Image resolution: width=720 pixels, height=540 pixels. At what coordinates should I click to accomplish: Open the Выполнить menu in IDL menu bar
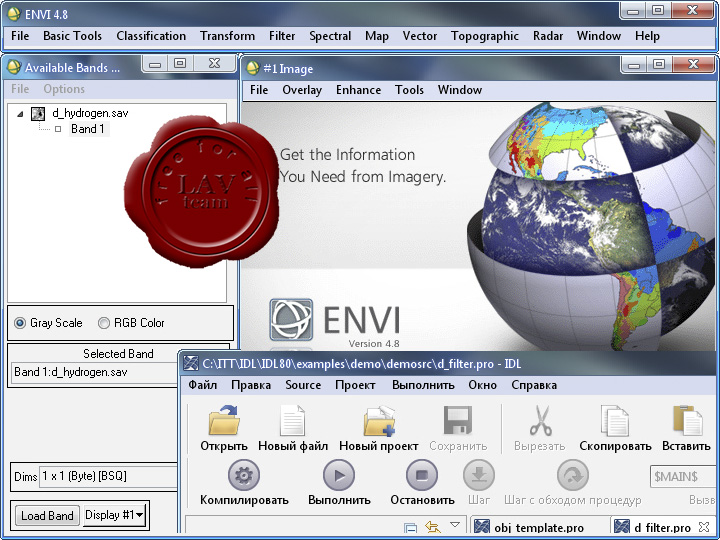pos(423,385)
